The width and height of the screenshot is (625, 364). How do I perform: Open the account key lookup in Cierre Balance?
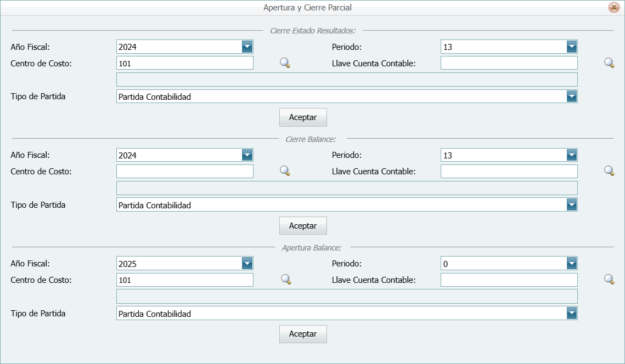pyautogui.click(x=609, y=171)
